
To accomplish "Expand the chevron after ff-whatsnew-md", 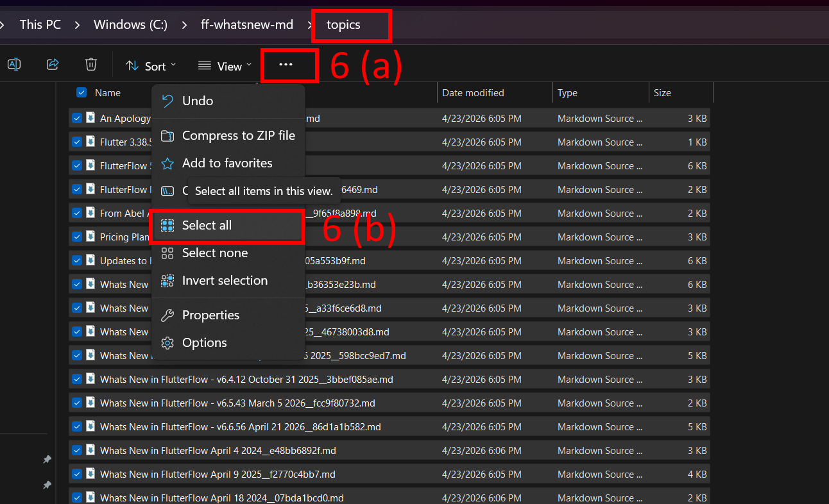I will 310,25.
